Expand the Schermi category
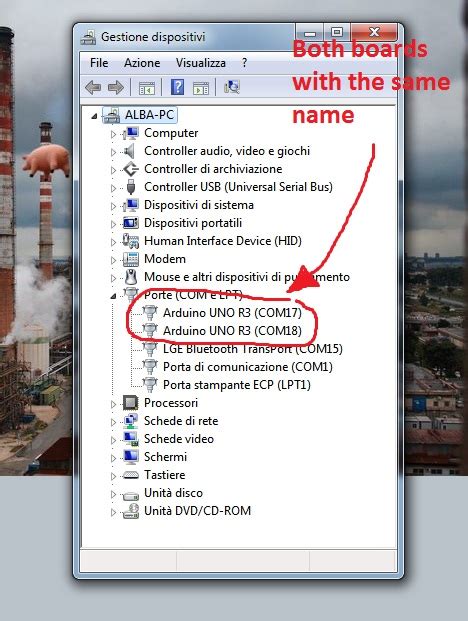The height and width of the screenshot is (621, 468). (x=113, y=458)
